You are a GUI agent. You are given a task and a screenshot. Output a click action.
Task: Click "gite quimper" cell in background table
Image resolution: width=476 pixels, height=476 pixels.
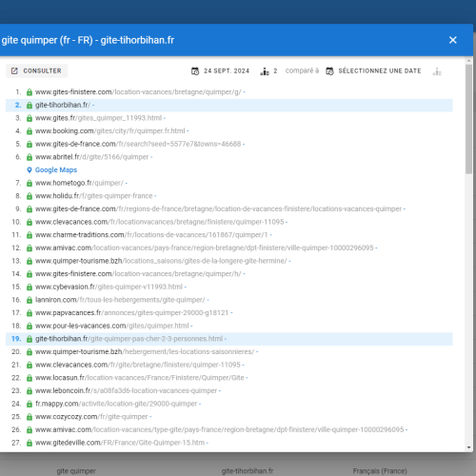click(76, 471)
